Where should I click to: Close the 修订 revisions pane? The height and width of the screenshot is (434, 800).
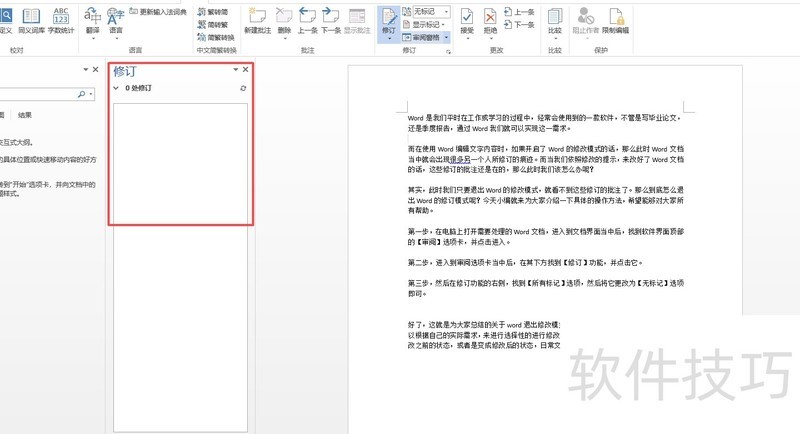pos(245,69)
